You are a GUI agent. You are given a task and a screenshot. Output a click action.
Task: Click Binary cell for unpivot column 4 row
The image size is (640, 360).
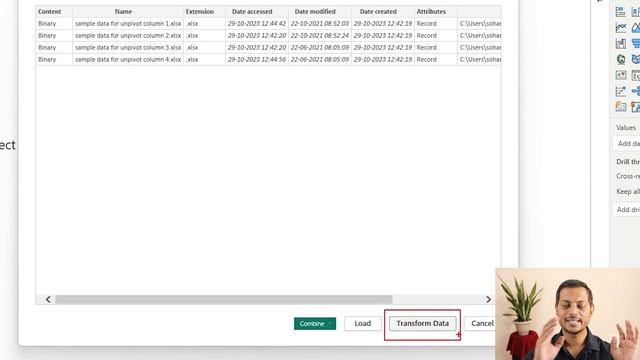tap(54, 59)
